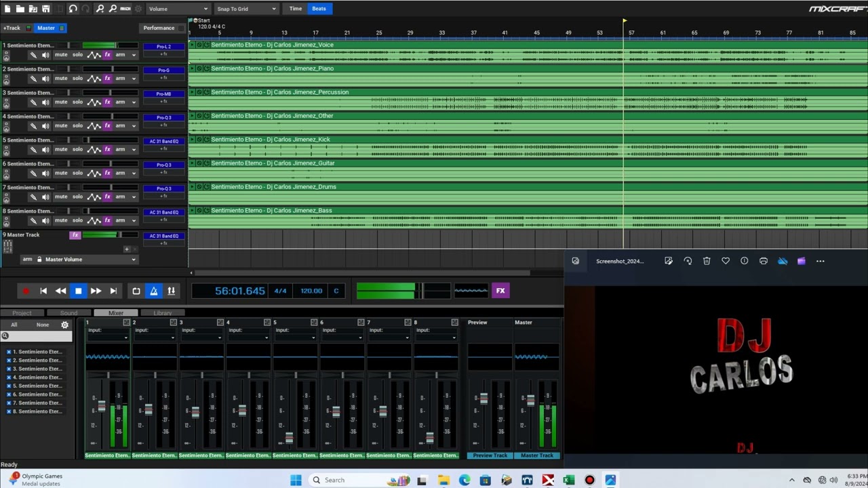Image resolution: width=868 pixels, height=488 pixels.
Task: Switch the timeline to Time mode
Action: tap(296, 9)
